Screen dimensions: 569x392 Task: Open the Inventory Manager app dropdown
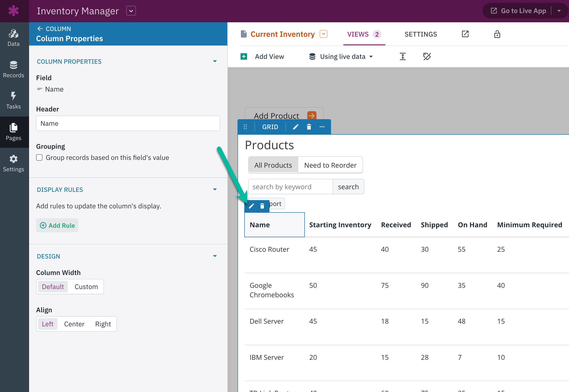pos(131,11)
